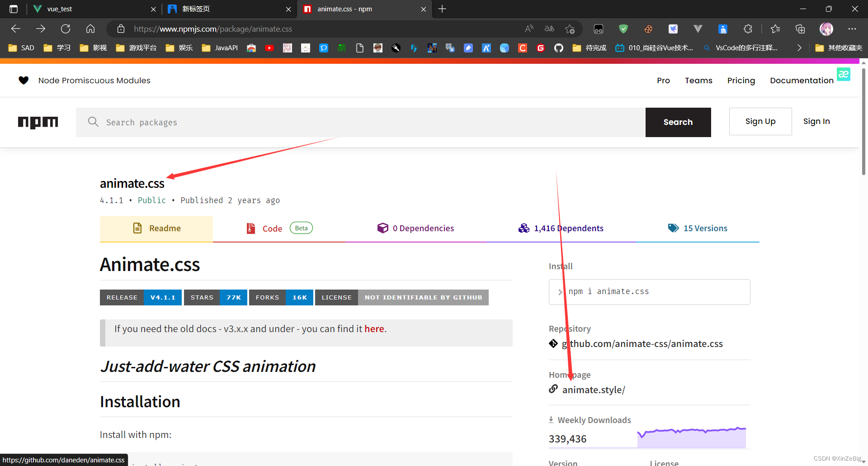
Task: Open the JavaAPI bookmarks folder
Action: coord(220,48)
